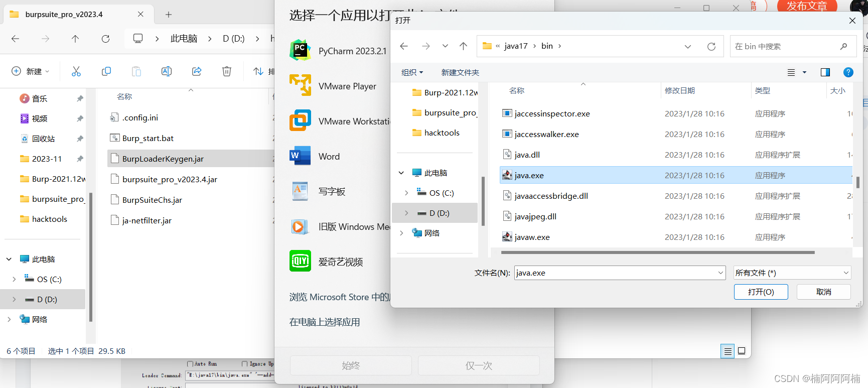868x388 pixels.
Task: Click the share icon in Explorer toolbar
Action: click(x=197, y=71)
